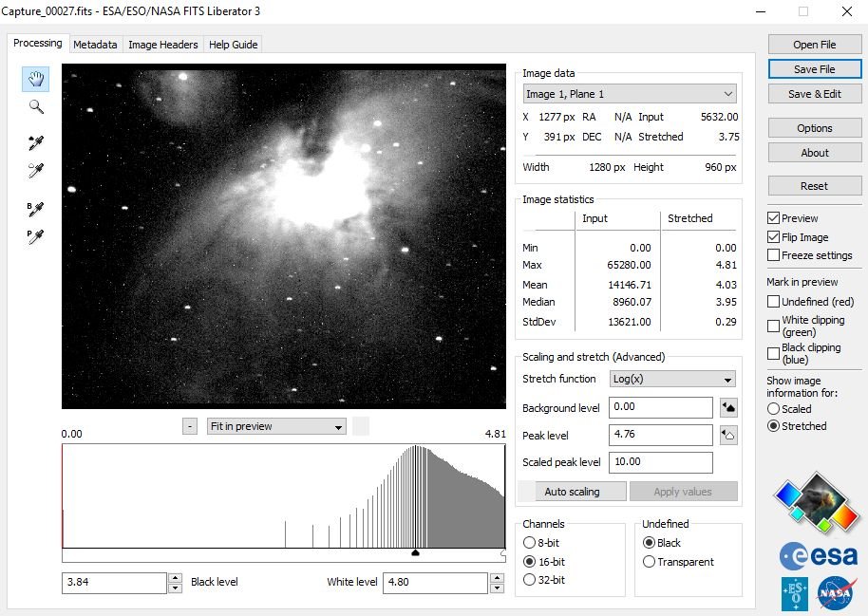Image resolution: width=868 pixels, height=616 pixels.
Task: Click the ESO logo
Action: point(794,594)
